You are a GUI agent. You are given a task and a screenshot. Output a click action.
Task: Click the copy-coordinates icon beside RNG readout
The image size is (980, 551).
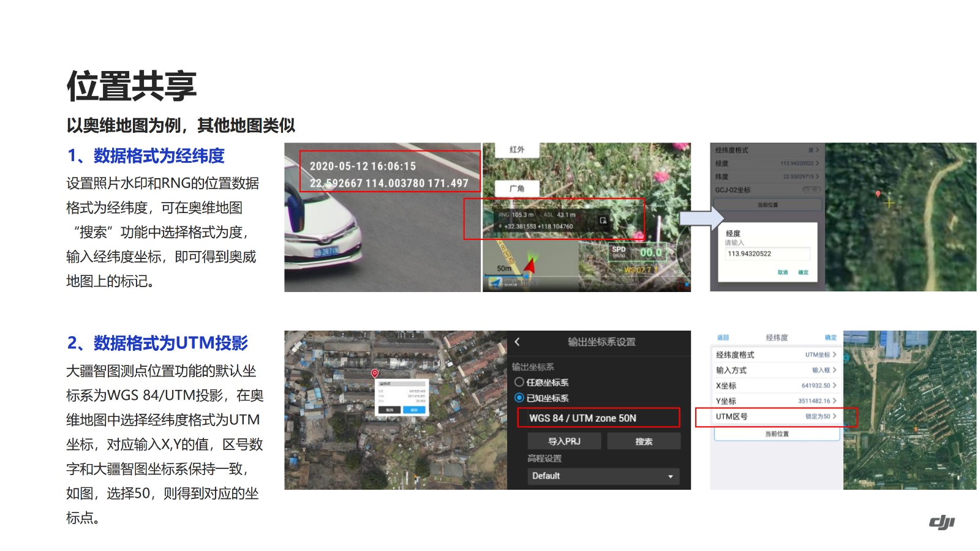(603, 220)
